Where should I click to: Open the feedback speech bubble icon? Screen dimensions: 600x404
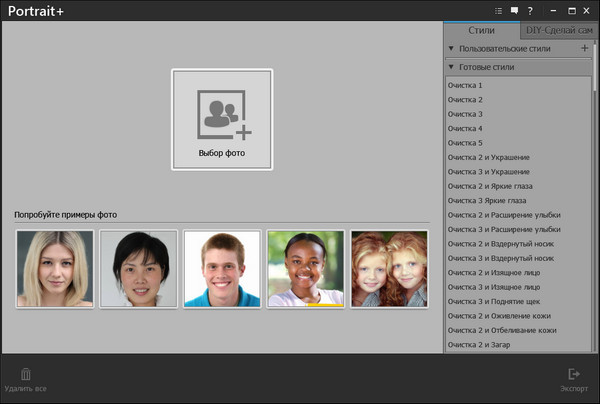pos(514,11)
